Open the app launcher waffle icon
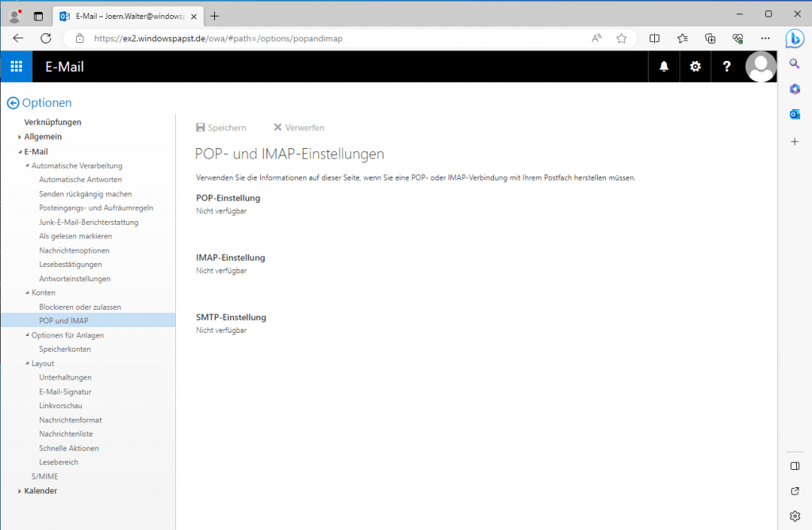 point(16,66)
